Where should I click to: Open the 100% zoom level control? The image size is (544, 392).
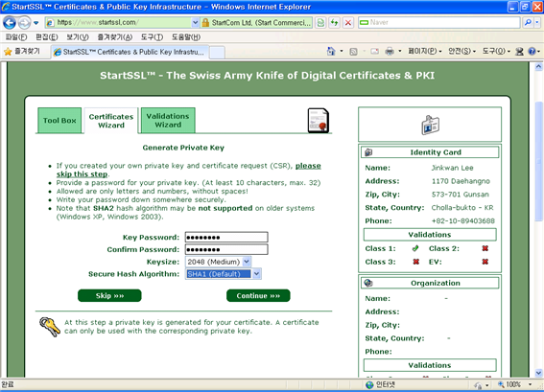pyautogui.click(x=514, y=384)
